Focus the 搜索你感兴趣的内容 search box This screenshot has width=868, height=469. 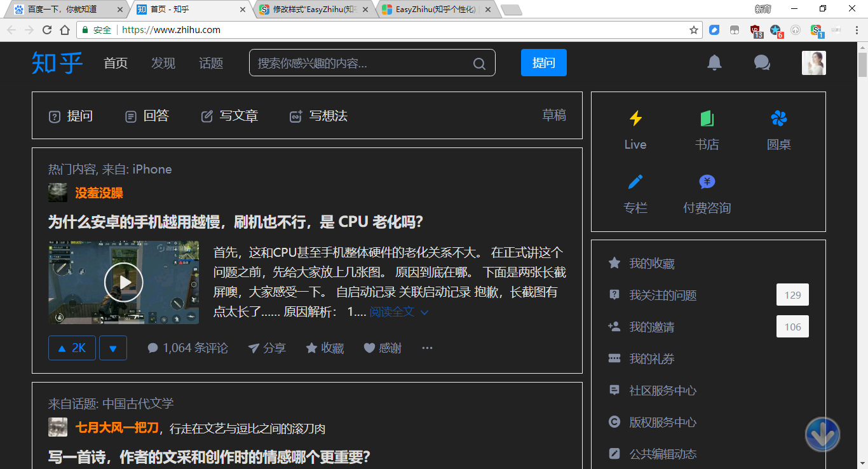click(x=372, y=63)
